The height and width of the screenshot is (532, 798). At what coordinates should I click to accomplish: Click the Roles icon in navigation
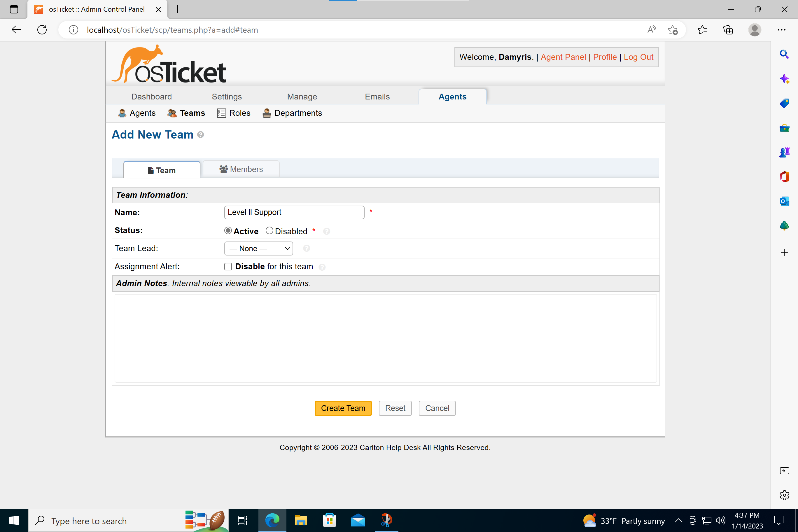[x=221, y=113]
